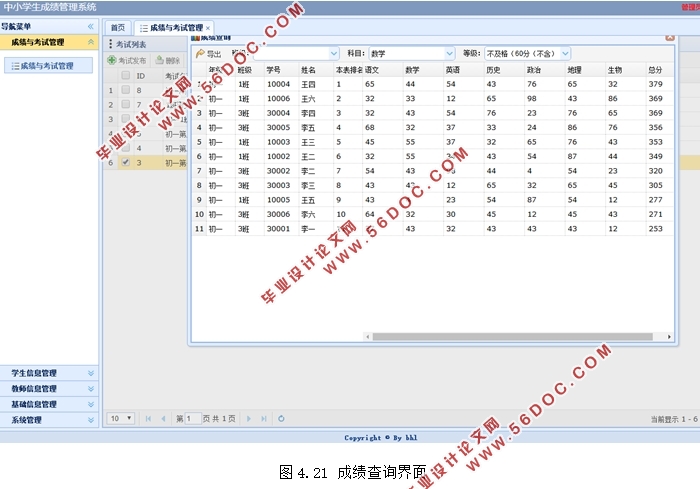The width and height of the screenshot is (700, 489).
Task: Close the 成绩与考试管理 tab
Action: point(208,28)
